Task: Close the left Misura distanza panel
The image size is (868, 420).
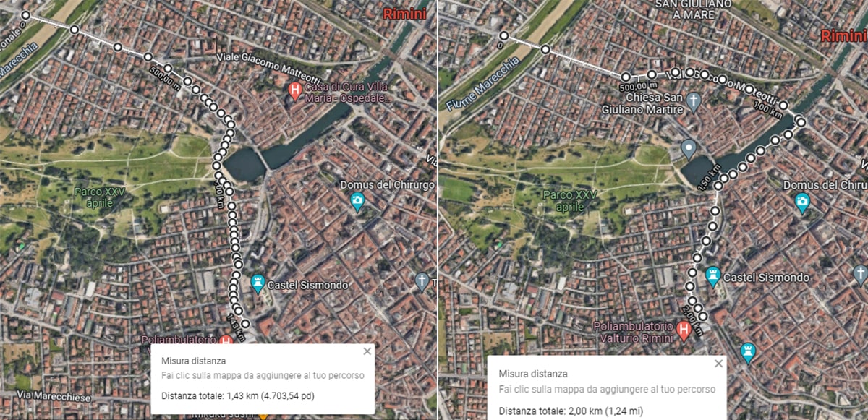Action: coord(367,351)
